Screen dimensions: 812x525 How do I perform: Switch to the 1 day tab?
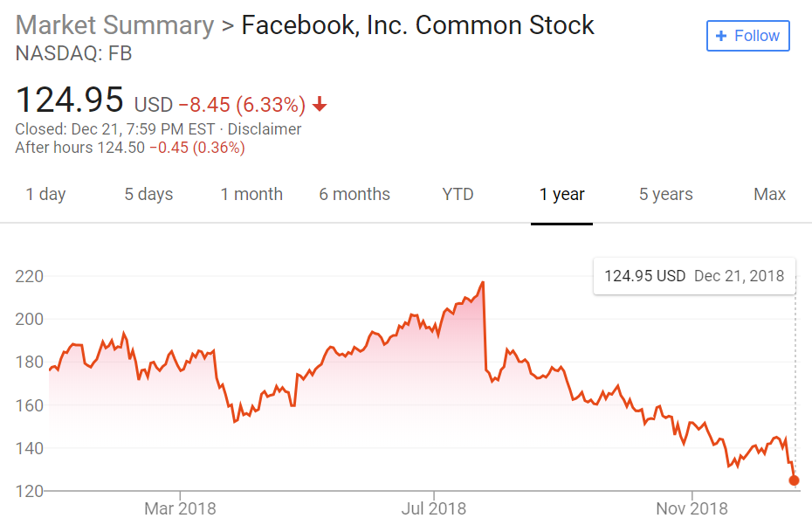tap(45, 194)
